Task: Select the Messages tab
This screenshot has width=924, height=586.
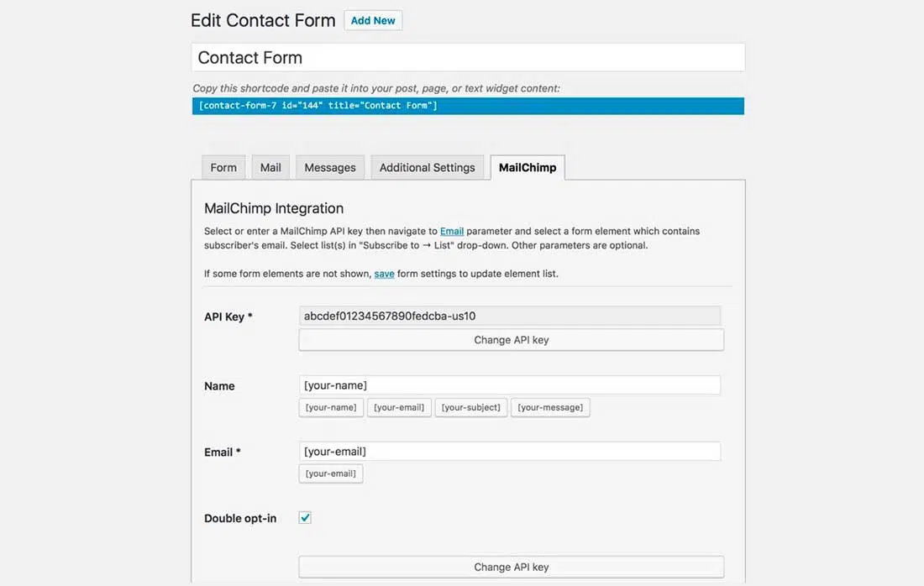Action: point(330,167)
